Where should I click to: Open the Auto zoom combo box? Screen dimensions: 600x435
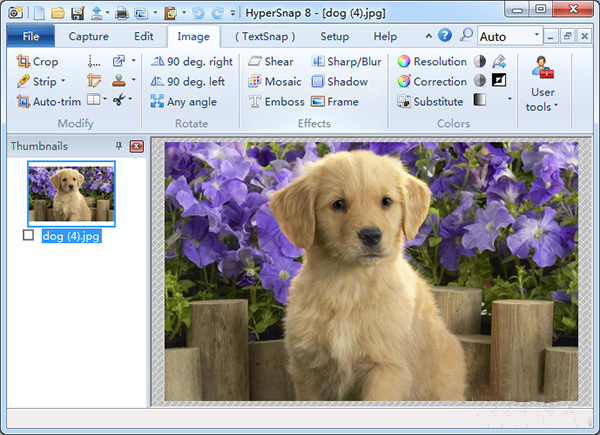pos(508,36)
